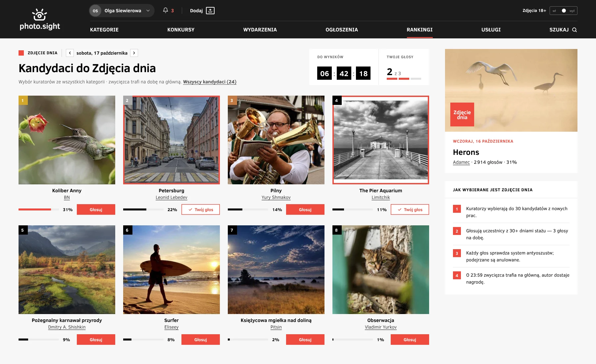Vote for Obserwacja photo
Screen dimensions: 596x364
click(x=410, y=340)
